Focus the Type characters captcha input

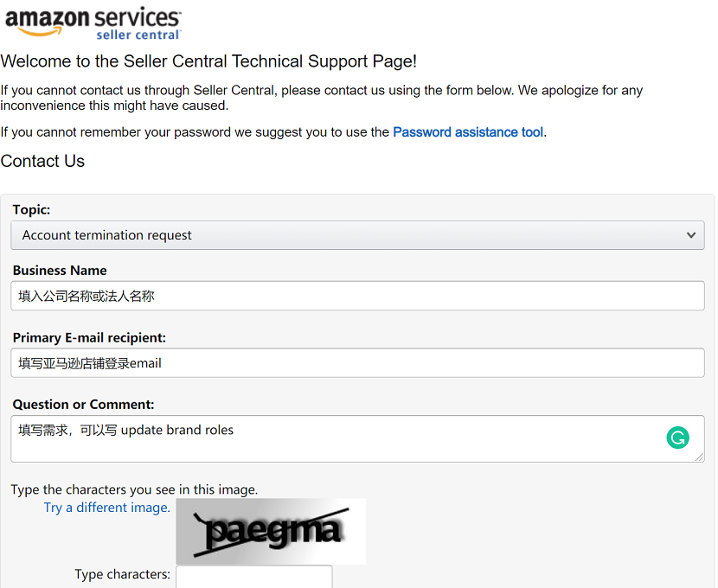(254, 577)
